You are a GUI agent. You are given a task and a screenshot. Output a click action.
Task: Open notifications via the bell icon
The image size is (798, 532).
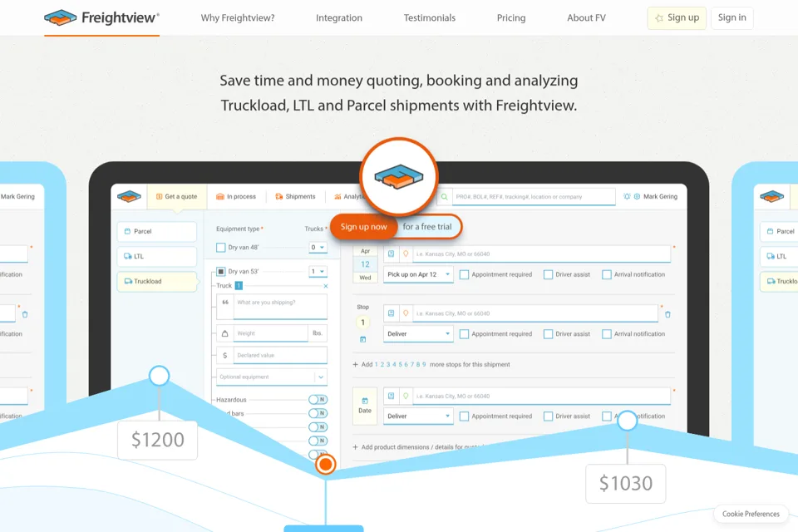pyautogui.click(x=627, y=196)
